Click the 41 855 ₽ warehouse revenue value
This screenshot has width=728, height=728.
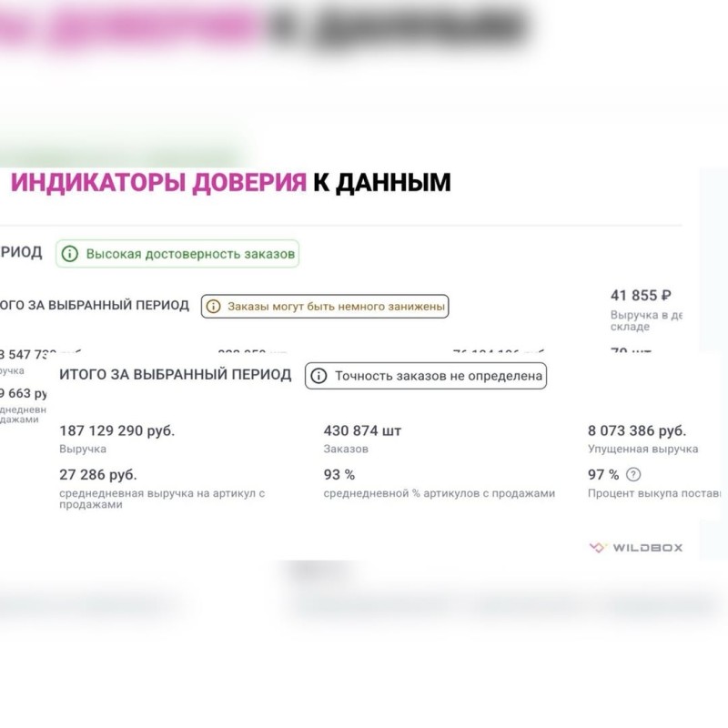point(641,295)
